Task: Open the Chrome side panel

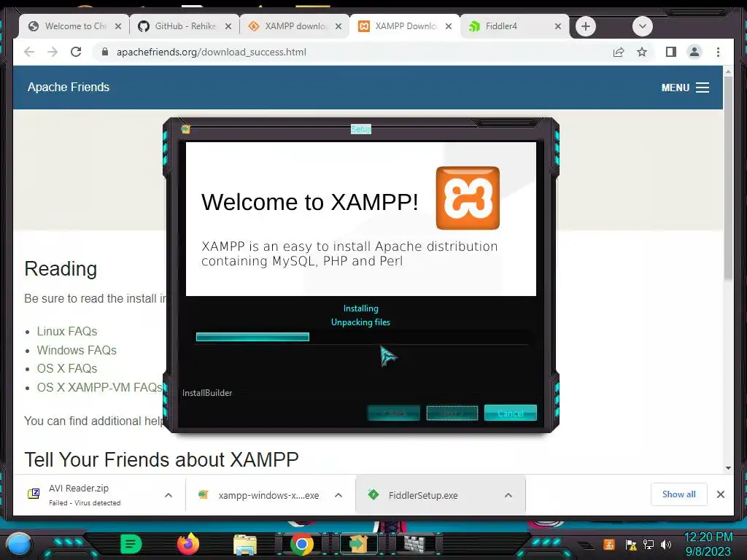Action: tap(671, 52)
